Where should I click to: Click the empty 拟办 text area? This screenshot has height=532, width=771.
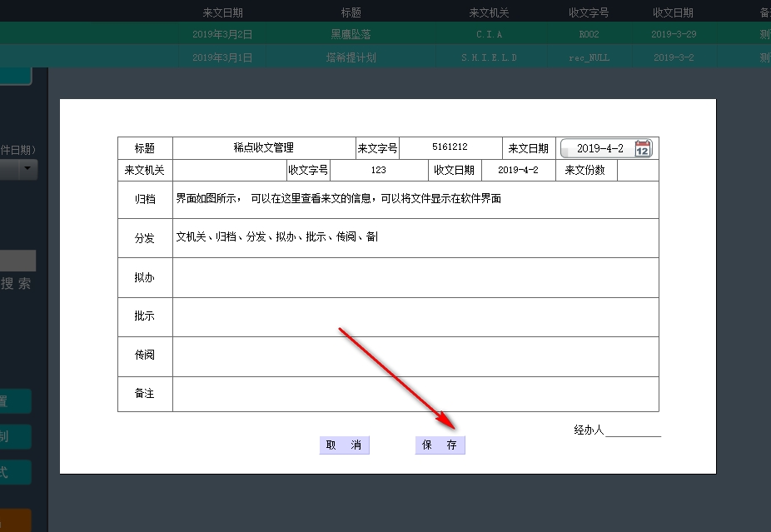tap(415, 277)
